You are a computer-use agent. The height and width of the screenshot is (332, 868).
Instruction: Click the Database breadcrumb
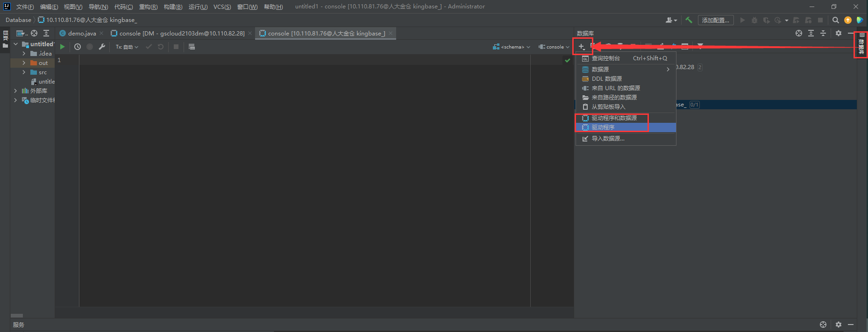[18, 20]
